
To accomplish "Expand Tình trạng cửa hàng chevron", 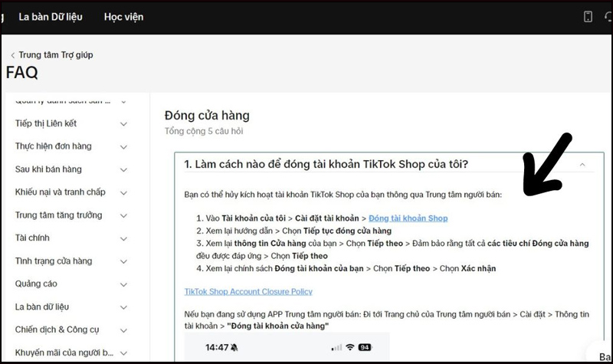I will [x=123, y=261].
